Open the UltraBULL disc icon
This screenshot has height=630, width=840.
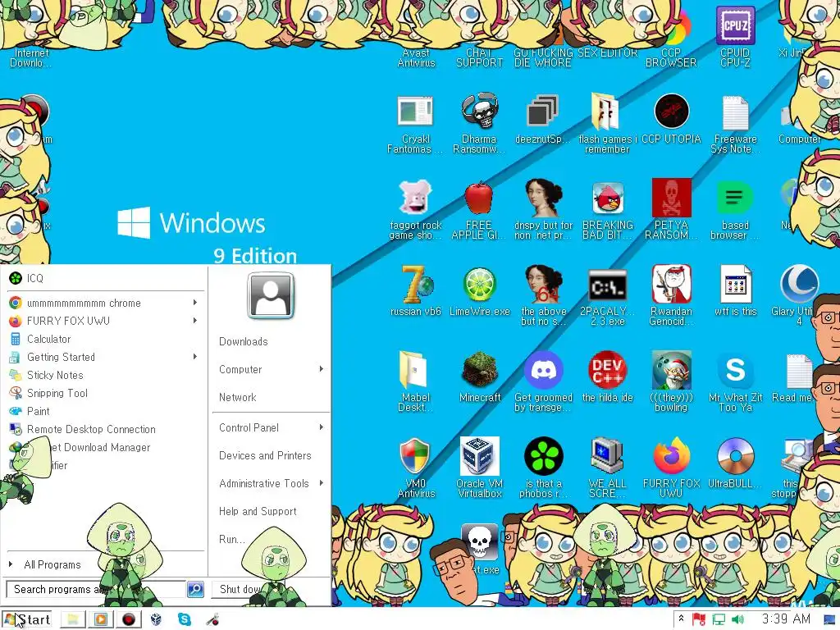[735, 456]
